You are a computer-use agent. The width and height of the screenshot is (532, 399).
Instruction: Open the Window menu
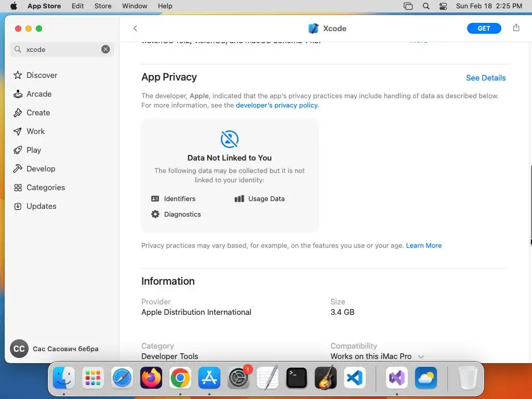point(135,6)
